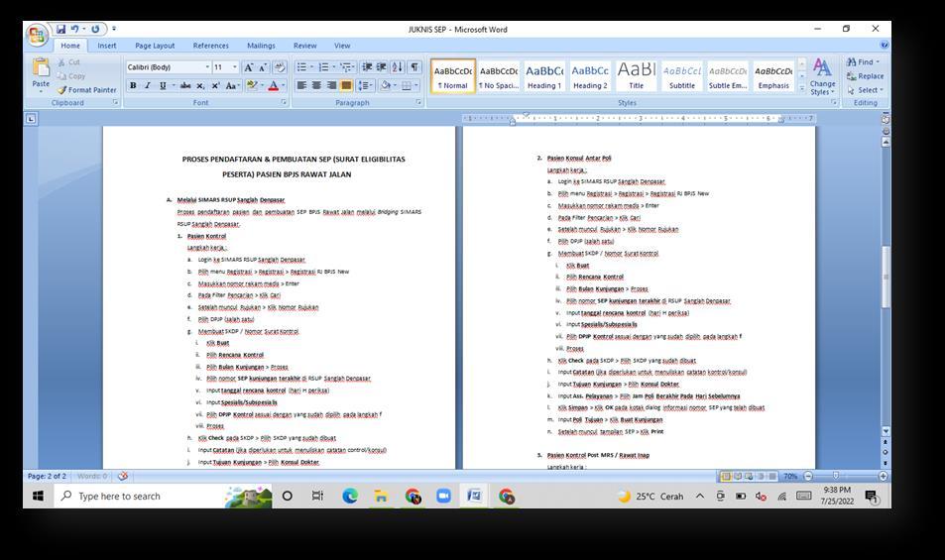
Task: Click the Find button
Action: point(863,61)
